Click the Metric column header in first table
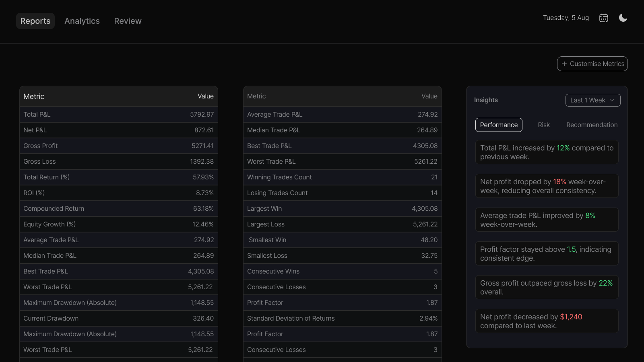The image size is (644, 362). point(34,97)
